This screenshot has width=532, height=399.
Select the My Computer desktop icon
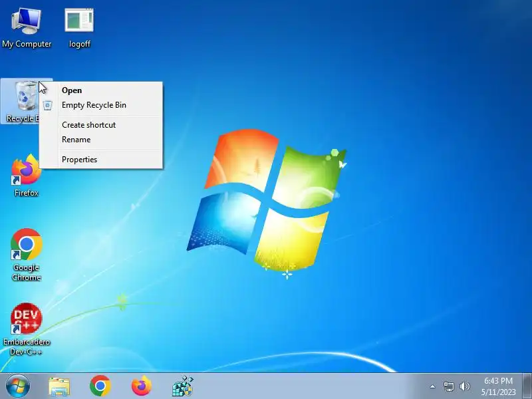click(27, 28)
